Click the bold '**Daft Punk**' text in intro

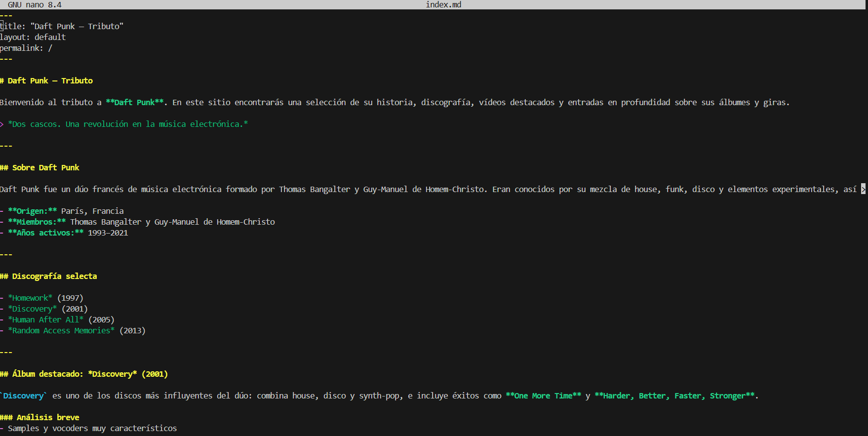pos(134,102)
